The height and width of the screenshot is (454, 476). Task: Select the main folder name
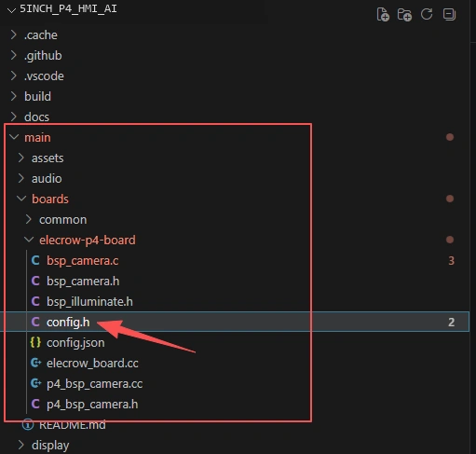point(37,138)
